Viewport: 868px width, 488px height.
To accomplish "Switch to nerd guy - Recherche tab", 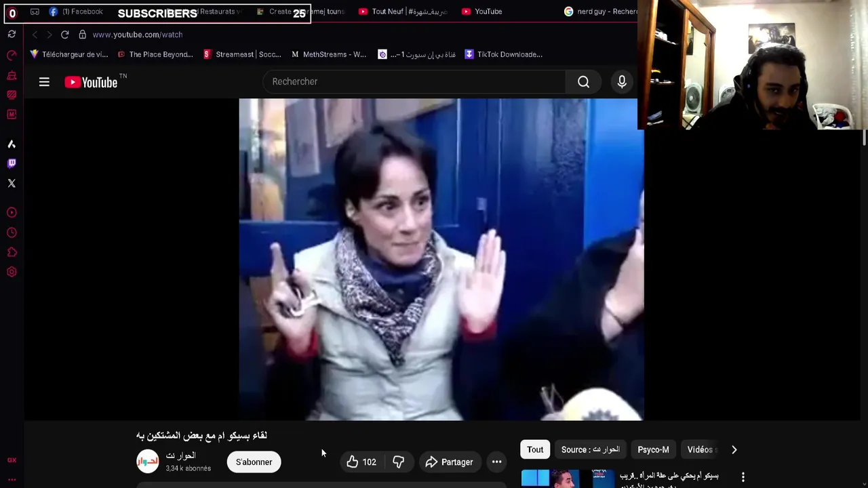I will 600,12.
